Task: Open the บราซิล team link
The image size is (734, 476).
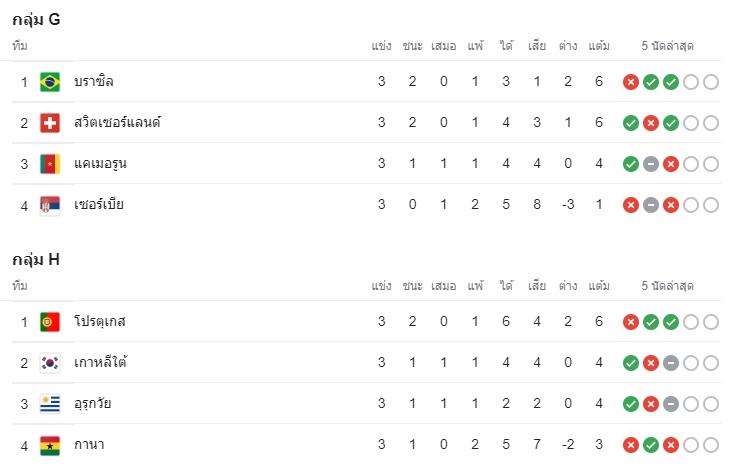Action: coord(94,81)
